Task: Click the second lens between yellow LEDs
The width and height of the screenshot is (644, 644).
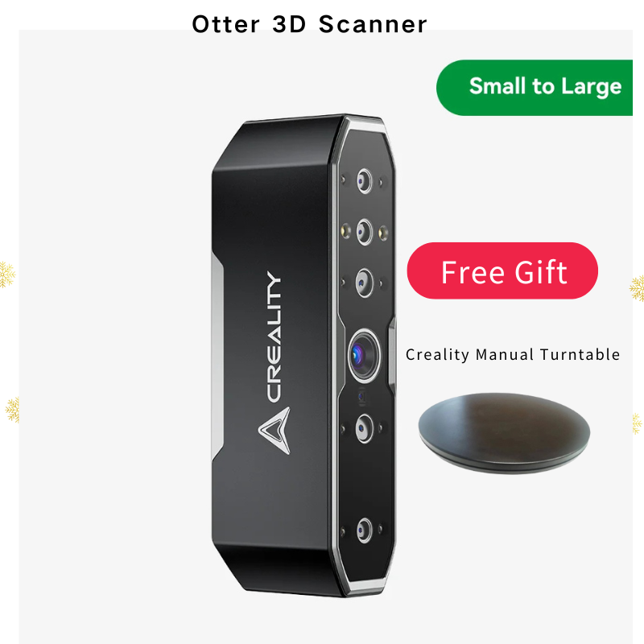Action: click(364, 232)
